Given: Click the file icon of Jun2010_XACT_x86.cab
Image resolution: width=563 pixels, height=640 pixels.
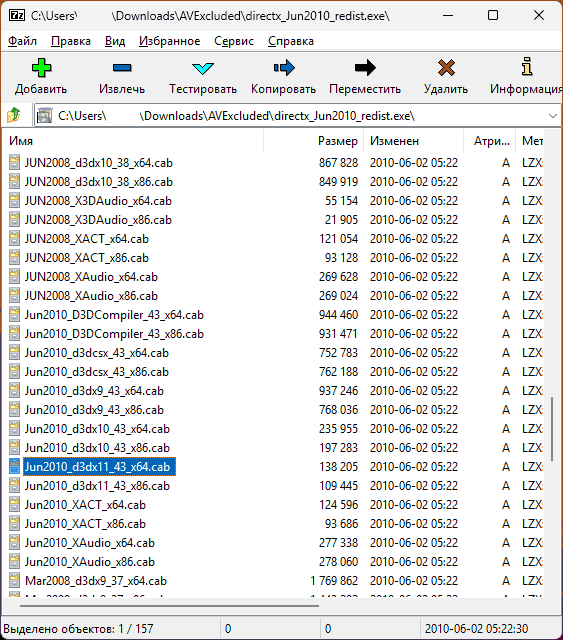Looking at the screenshot, I should click(x=14, y=524).
